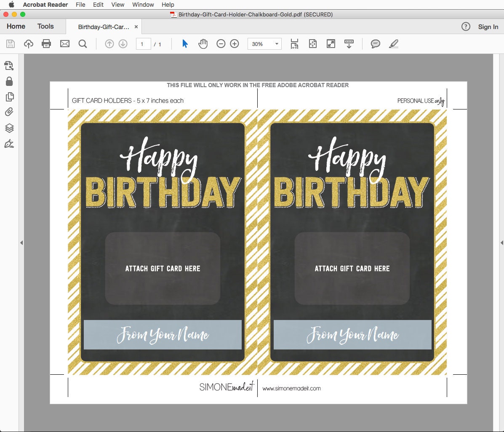
Task: Activate the Hand tool
Action: click(x=203, y=44)
